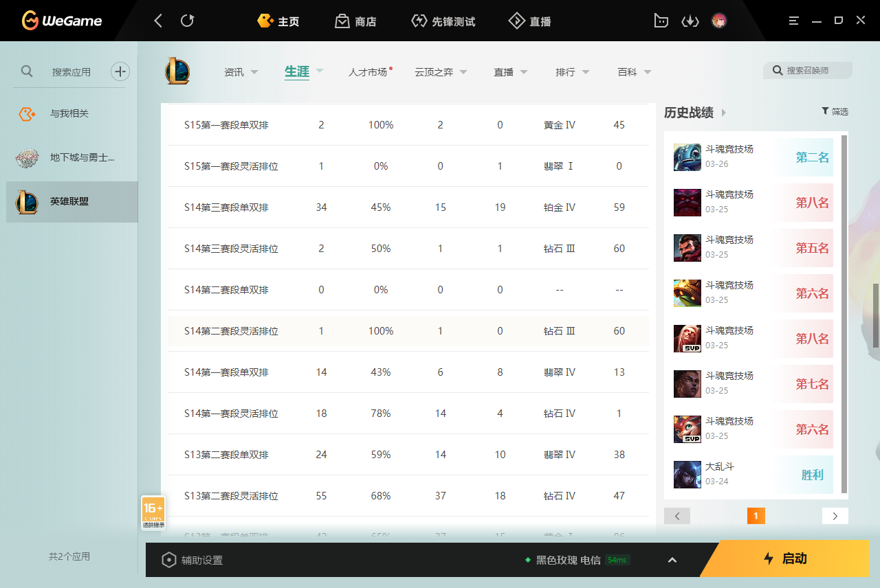Click the user avatar icon

pyautogui.click(x=719, y=21)
